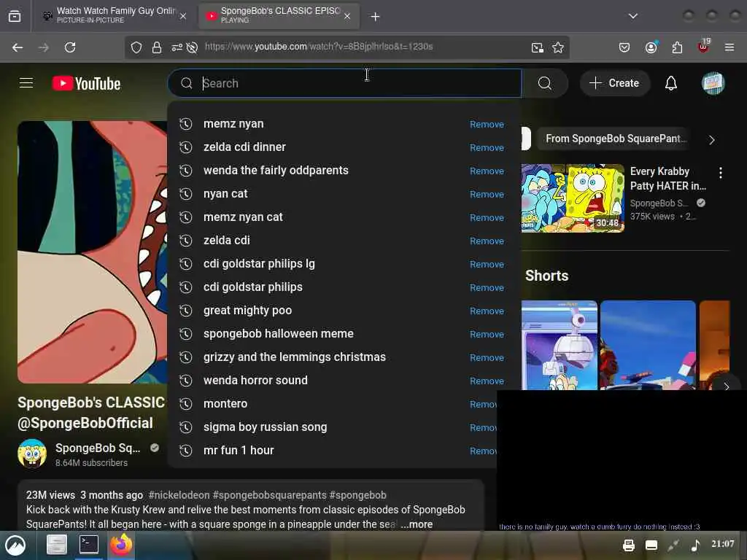This screenshot has height=560, width=747.
Task: Open Firefox View button at tab bar left
Action: (15, 16)
